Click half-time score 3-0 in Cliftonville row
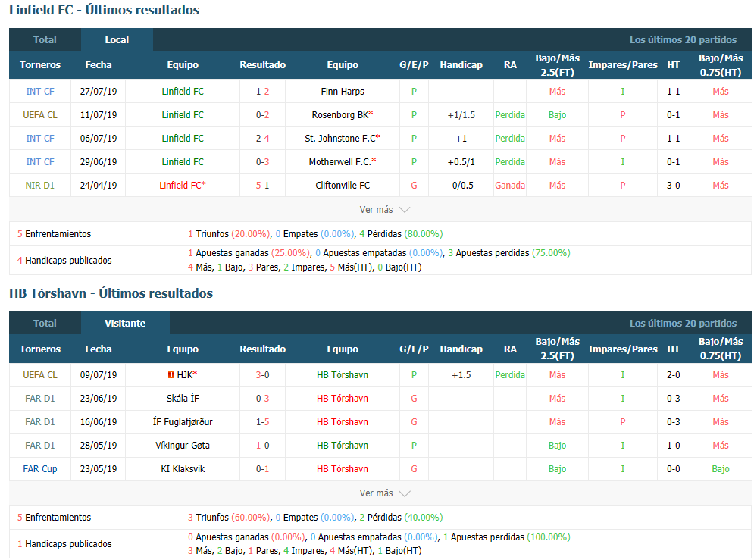754x560 pixels. tap(673, 186)
